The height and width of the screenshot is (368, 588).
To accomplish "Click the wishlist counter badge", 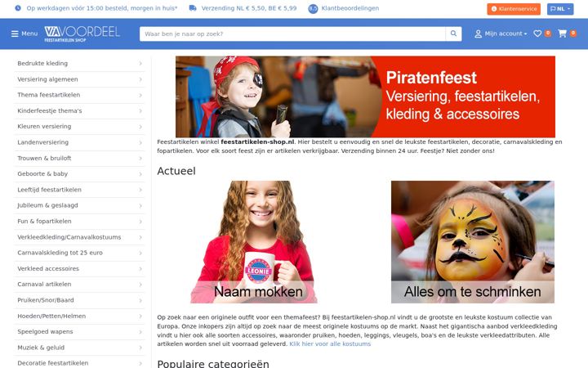I will [x=548, y=33].
